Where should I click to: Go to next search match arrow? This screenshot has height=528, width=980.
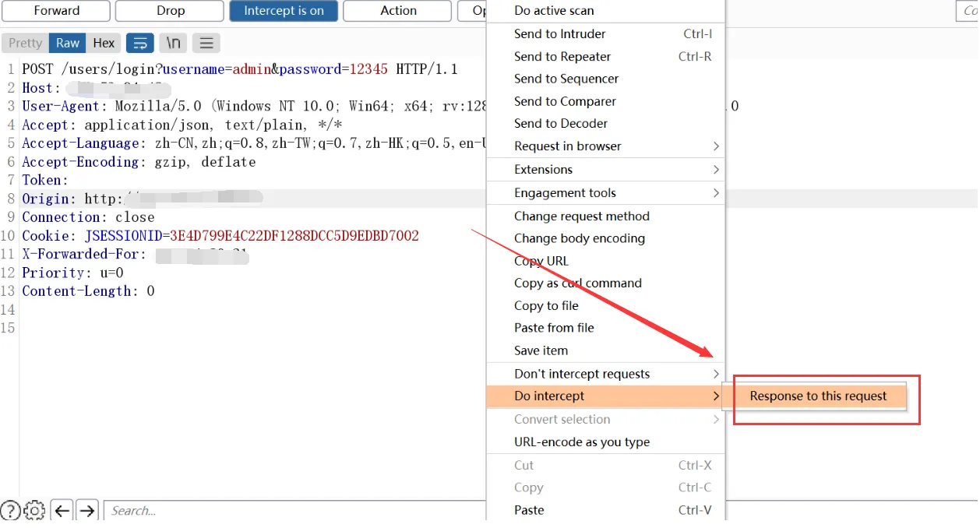87,511
